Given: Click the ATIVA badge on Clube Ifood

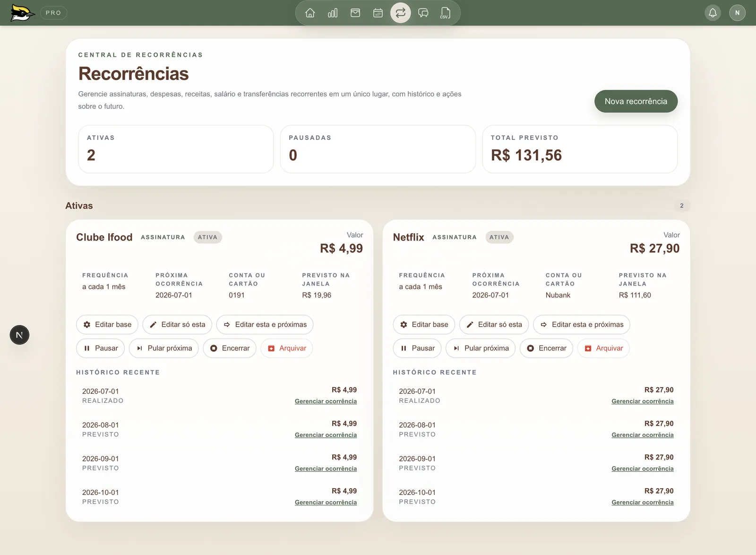Looking at the screenshot, I should pos(207,237).
